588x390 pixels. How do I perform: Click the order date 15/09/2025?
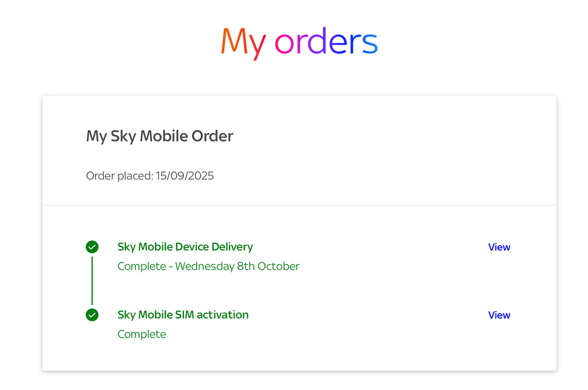(185, 176)
